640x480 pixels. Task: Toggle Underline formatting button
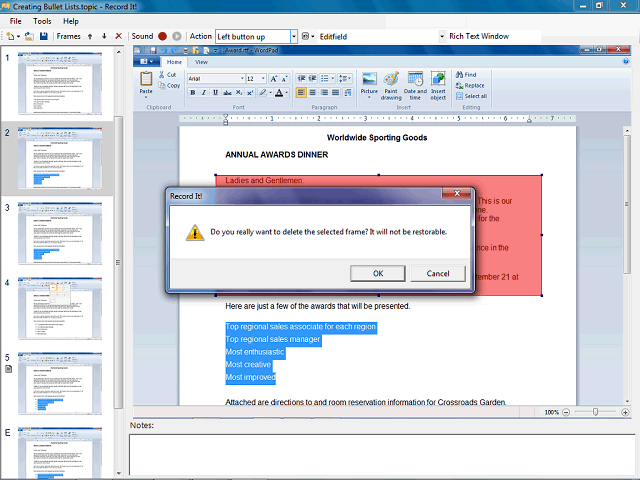pyautogui.click(x=216, y=93)
